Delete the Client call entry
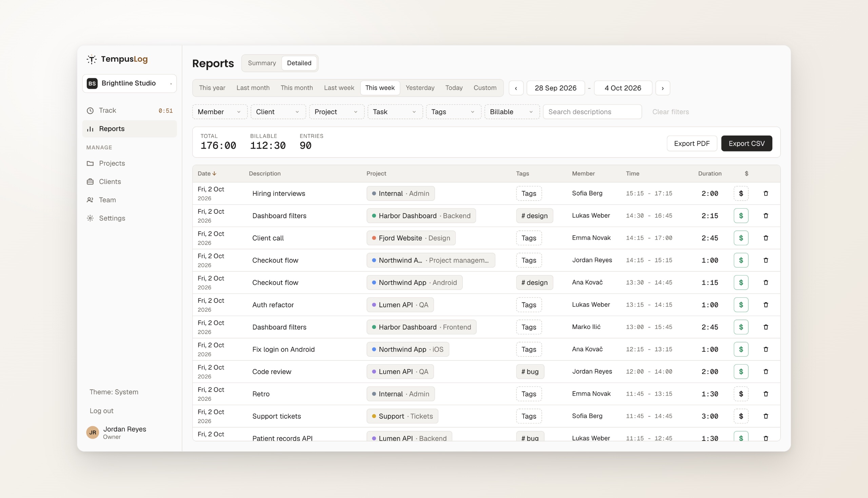This screenshot has width=868, height=498. click(766, 238)
